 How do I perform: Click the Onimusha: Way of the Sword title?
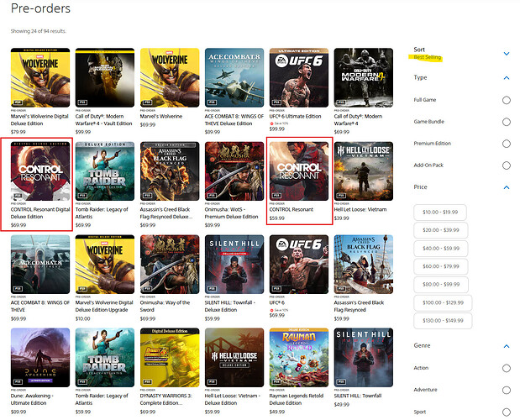point(165,307)
